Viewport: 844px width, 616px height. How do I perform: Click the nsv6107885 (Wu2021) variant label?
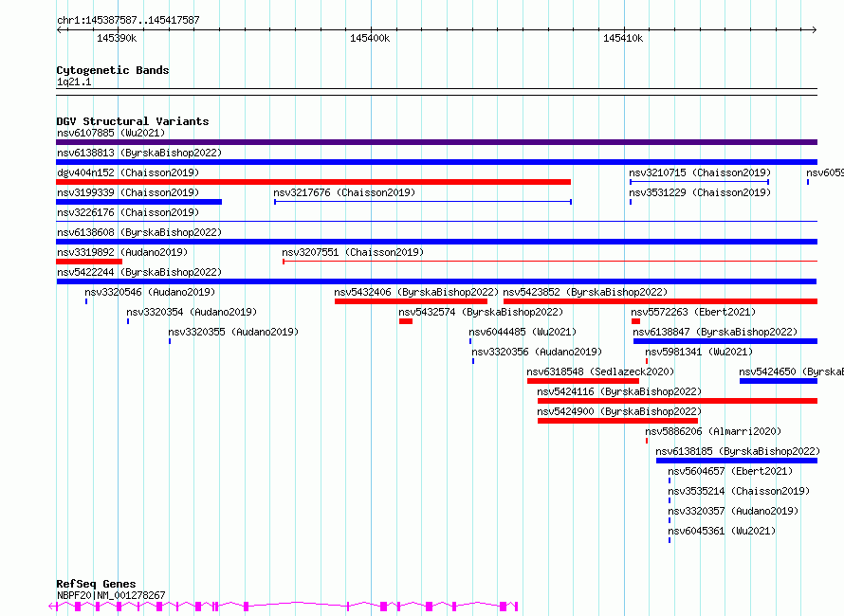tap(111, 133)
